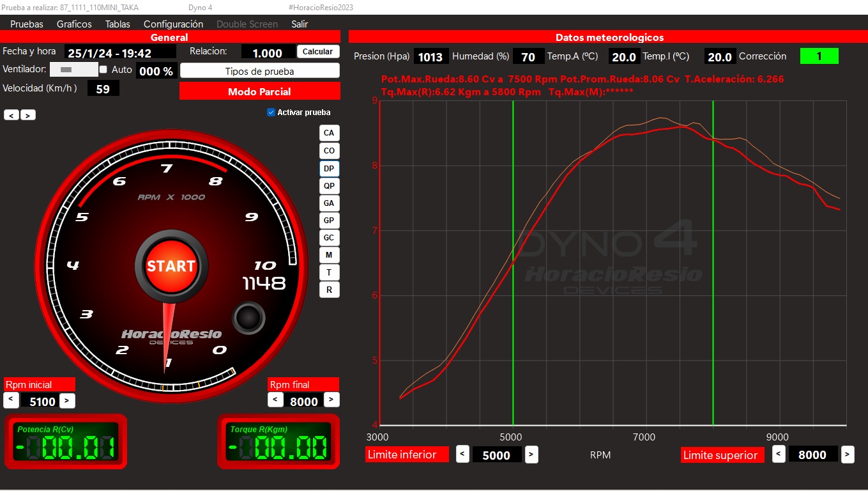868x491 pixels.
Task: Click the QP side button
Action: coord(329,186)
